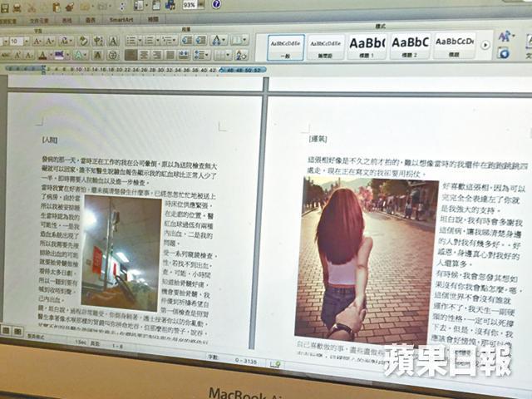The height and width of the screenshot is (399, 532).
Task: Toggle subscript formatting
Action: tap(28, 55)
